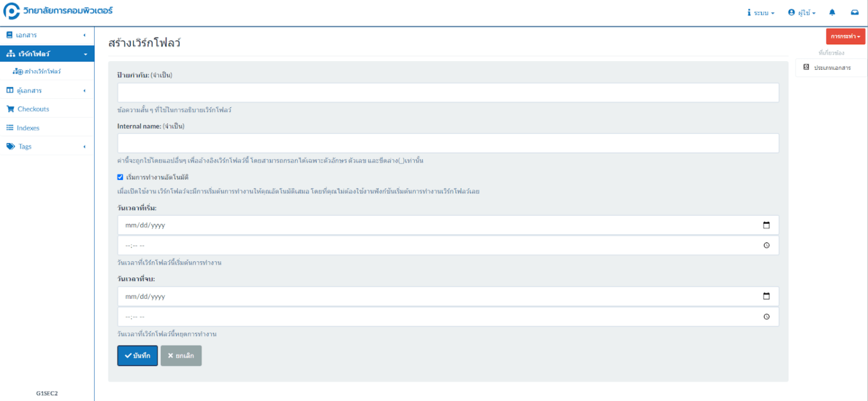Viewport: 868px width, 401px height.
Task: Expand the red การกระทำ actions dropdown
Action: [845, 36]
